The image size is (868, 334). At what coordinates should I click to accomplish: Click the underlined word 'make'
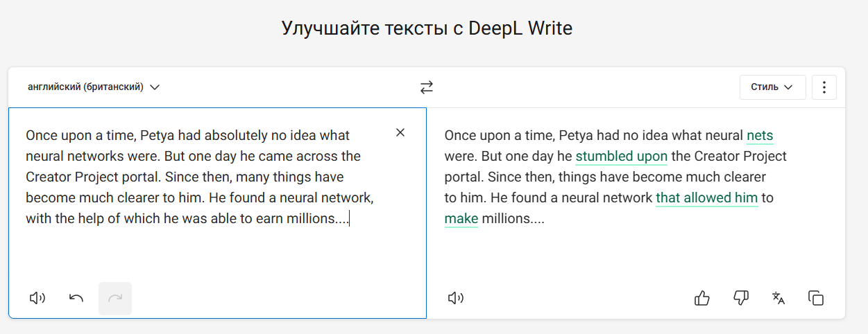(x=461, y=219)
